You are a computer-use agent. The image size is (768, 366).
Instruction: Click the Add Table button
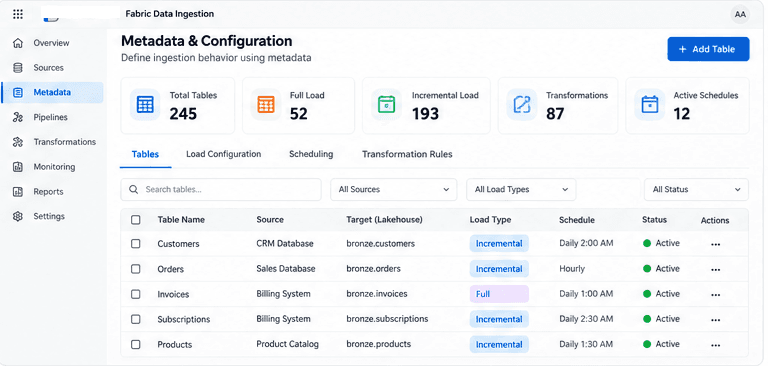point(708,49)
